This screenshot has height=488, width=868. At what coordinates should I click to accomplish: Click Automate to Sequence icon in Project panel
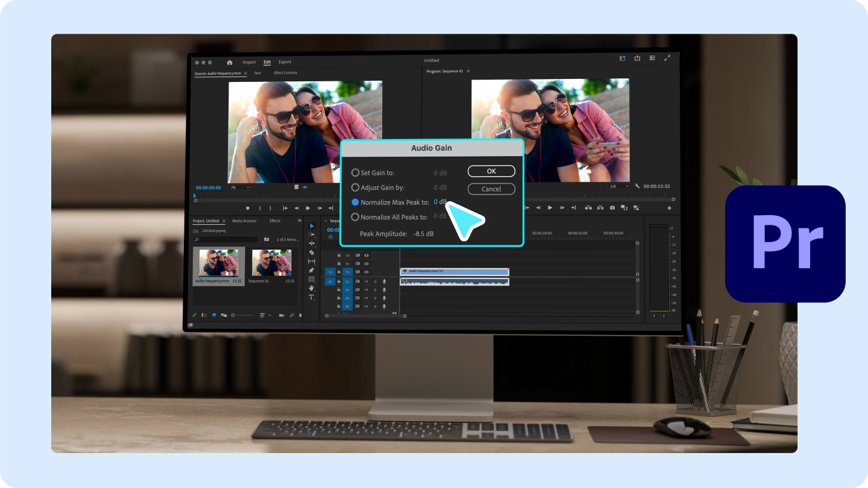281,315
